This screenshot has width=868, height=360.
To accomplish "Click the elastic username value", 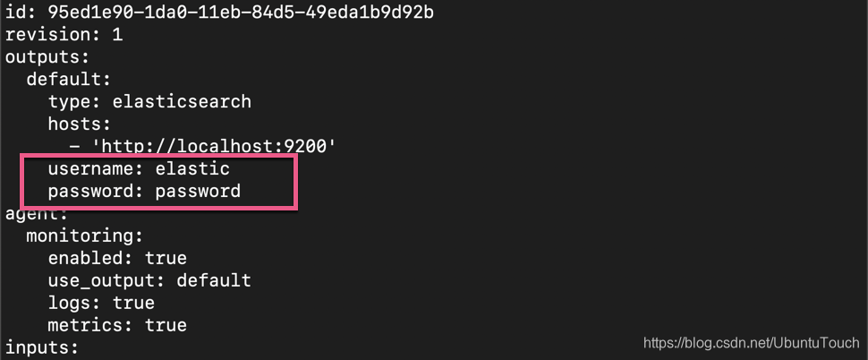I will tap(192, 168).
